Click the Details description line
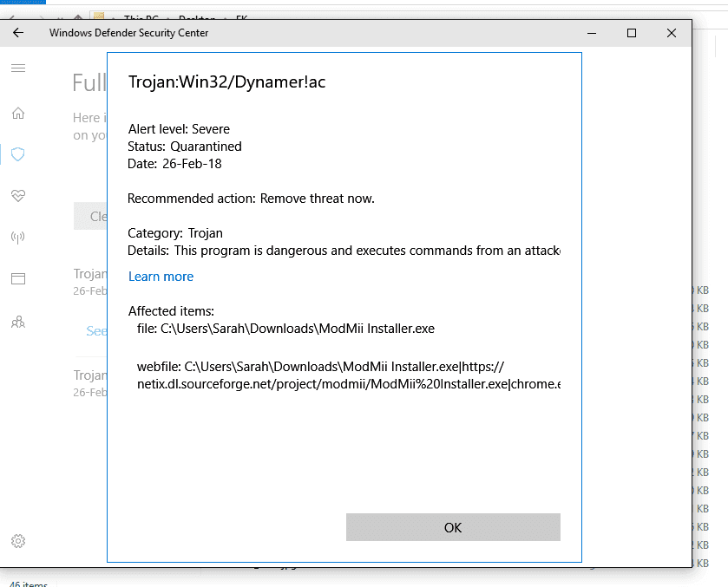This screenshot has width=728, height=587. [344, 251]
